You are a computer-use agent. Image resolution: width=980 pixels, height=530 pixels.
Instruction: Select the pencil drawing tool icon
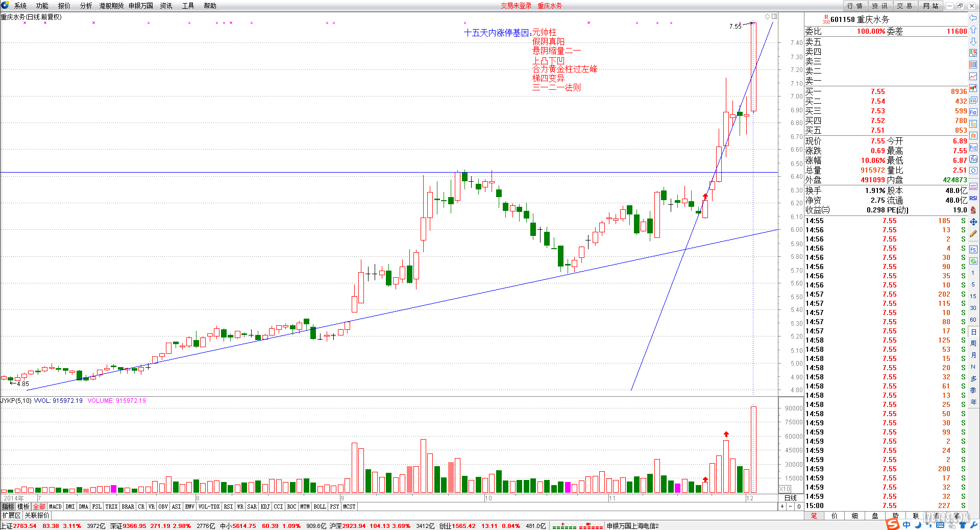tap(973, 233)
